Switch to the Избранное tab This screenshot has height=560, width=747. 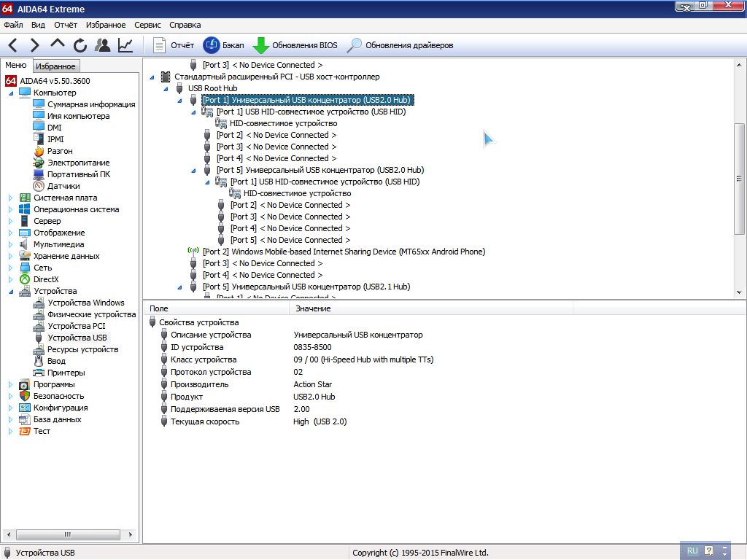(x=55, y=66)
